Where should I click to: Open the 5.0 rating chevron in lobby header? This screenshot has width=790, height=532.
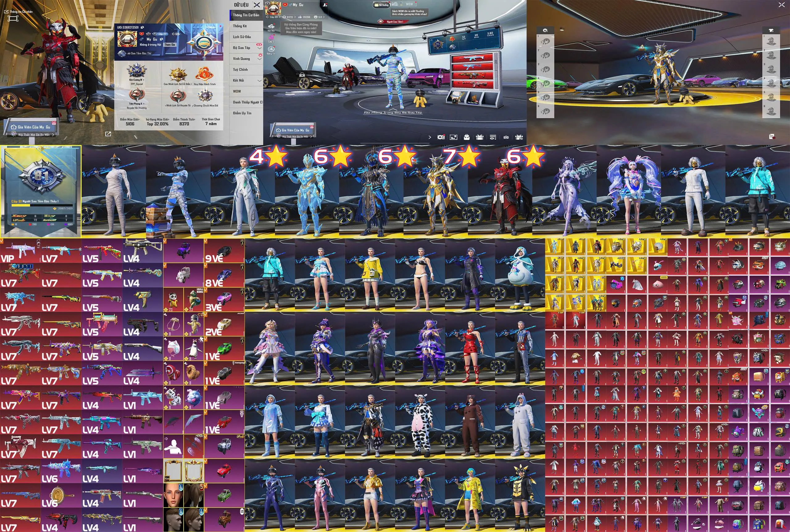click(x=324, y=17)
